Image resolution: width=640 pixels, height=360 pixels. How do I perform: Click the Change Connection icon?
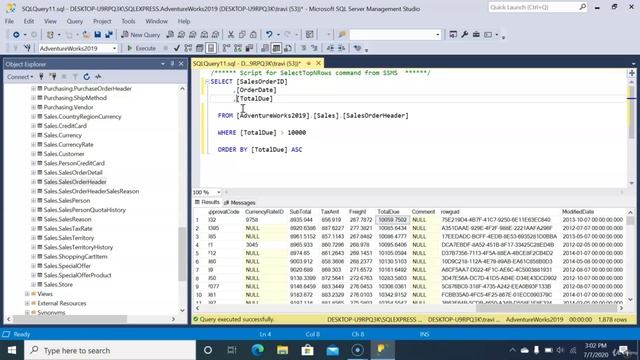(x=27, y=48)
